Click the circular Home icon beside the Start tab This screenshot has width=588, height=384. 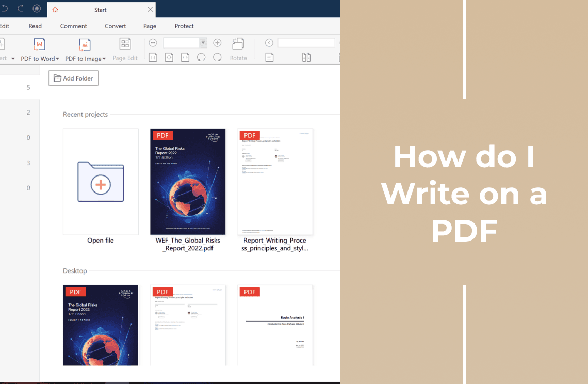[37, 8]
